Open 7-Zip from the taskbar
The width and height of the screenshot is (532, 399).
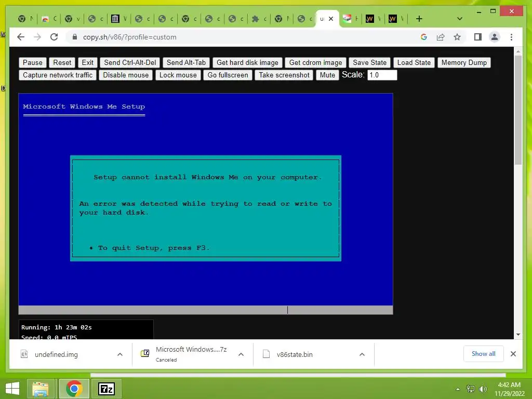click(106, 389)
